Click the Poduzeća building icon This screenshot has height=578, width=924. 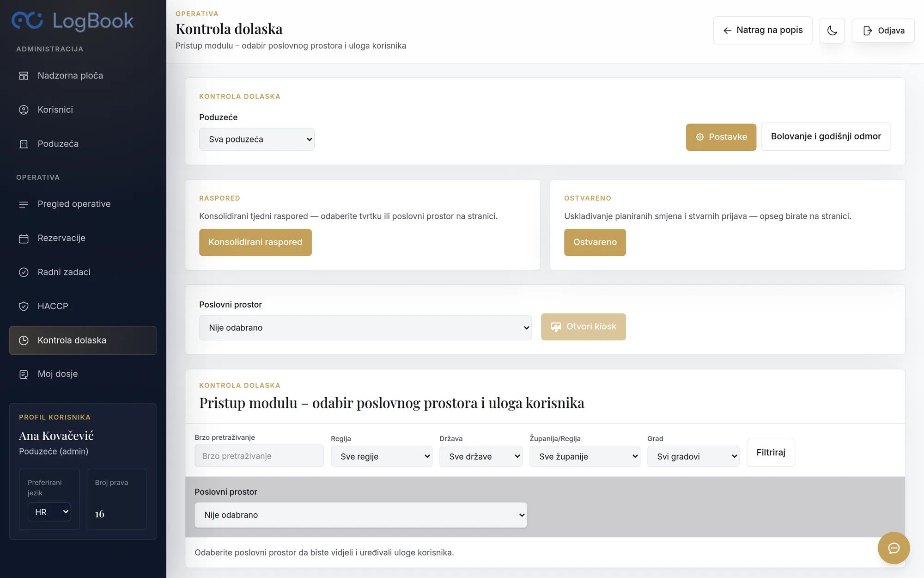(24, 144)
